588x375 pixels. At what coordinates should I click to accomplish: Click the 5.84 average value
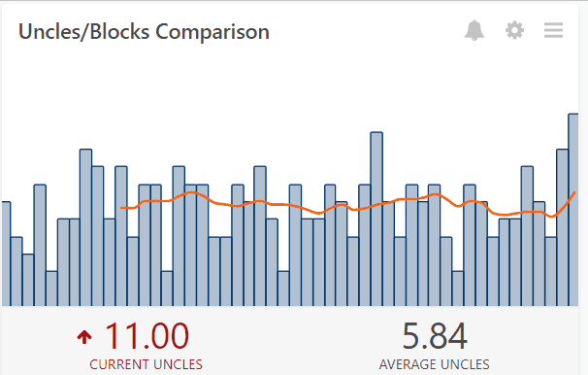click(435, 336)
